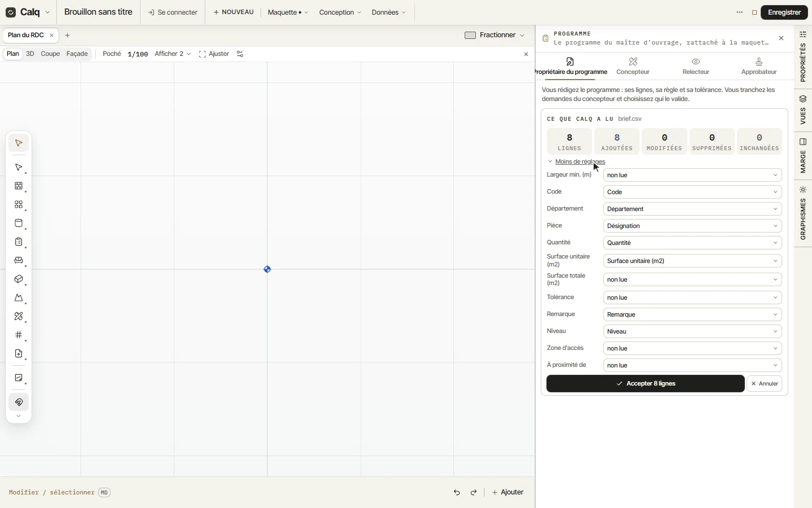This screenshot has width=812, height=508.
Task: Switch view mode to 3D
Action: coord(30,54)
